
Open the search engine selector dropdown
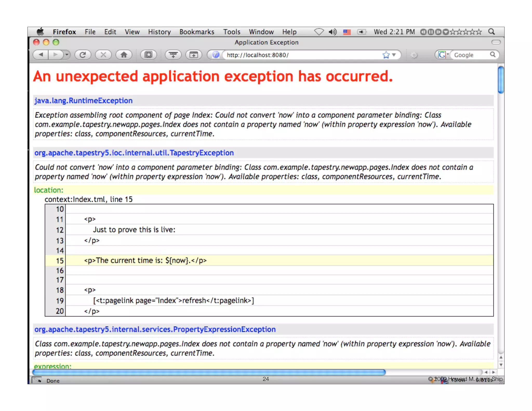444,55
